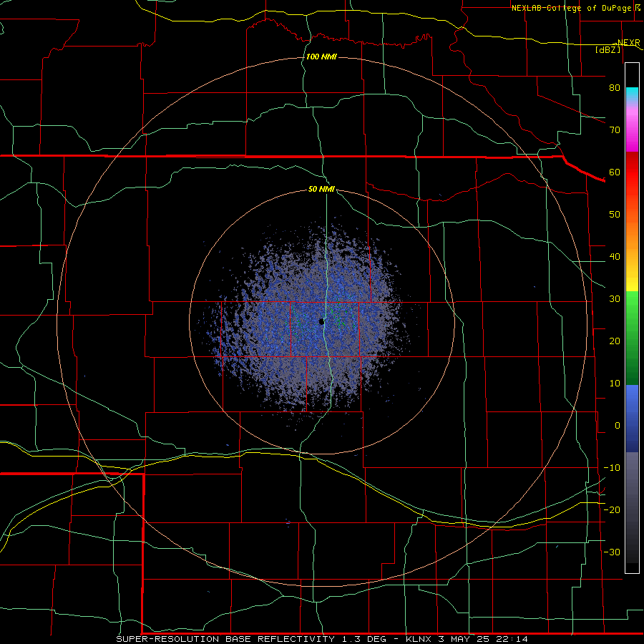Click the NEXRAD label above the legend

(x=628, y=43)
